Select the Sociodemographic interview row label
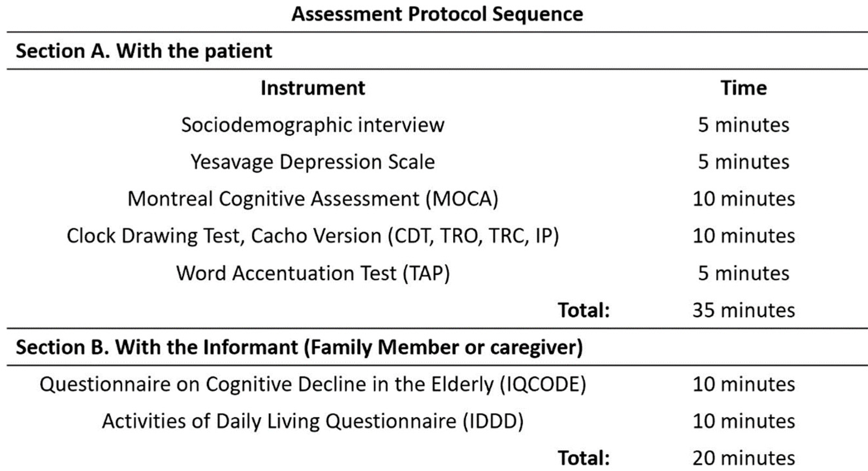The width and height of the screenshot is (868, 471). coord(313,125)
